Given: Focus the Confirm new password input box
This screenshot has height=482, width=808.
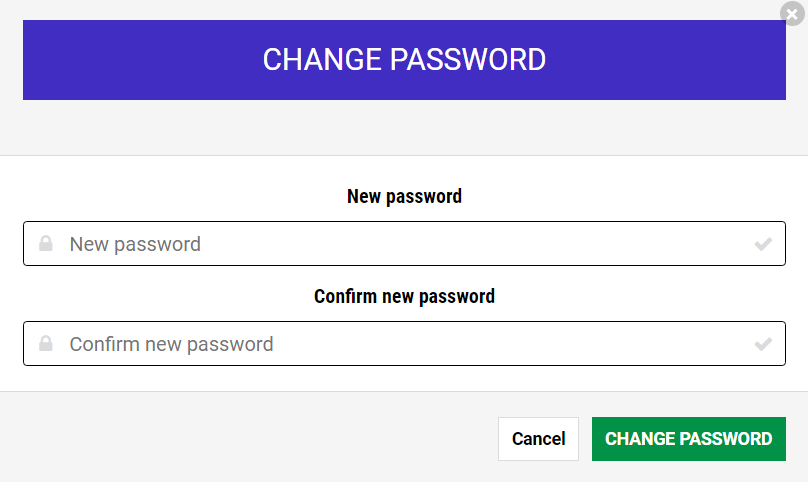Looking at the screenshot, I should coord(404,343).
